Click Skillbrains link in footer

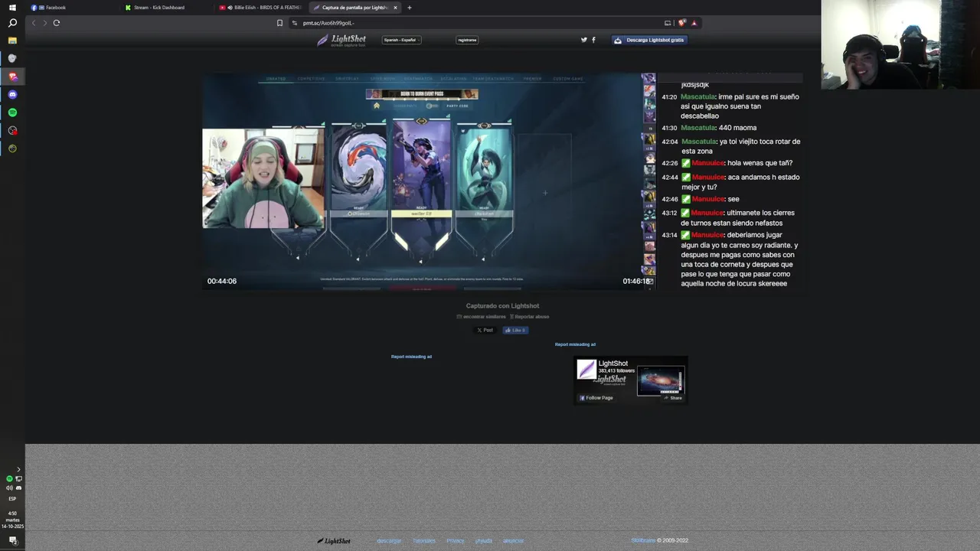coord(643,540)
